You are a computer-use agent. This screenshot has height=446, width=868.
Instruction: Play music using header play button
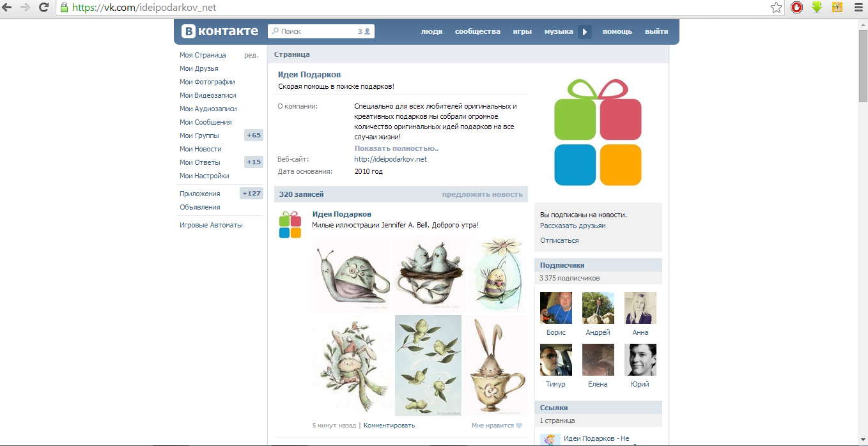(x=585, y=32)
